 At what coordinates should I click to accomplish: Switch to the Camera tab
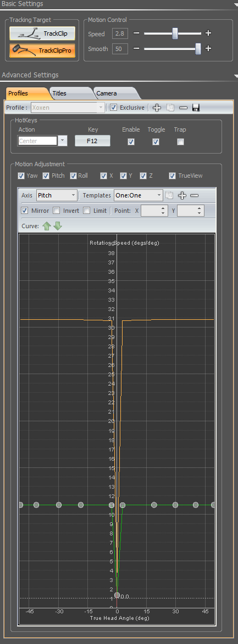click(x=115, y=93)
